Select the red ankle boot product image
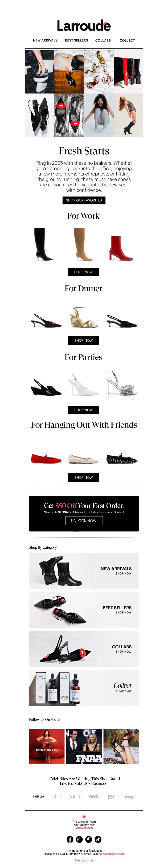Viewport: 168px width, 868px height. pos(121,248)
